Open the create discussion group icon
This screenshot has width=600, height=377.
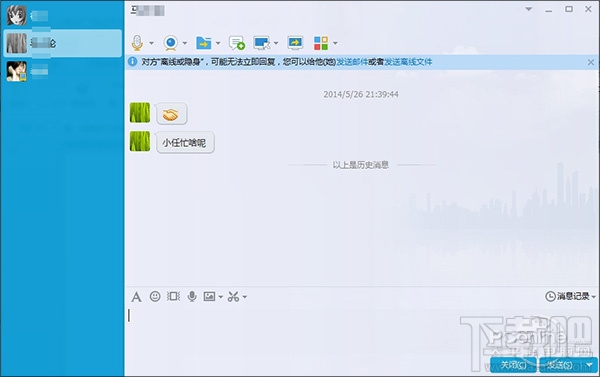coord(237,43)
